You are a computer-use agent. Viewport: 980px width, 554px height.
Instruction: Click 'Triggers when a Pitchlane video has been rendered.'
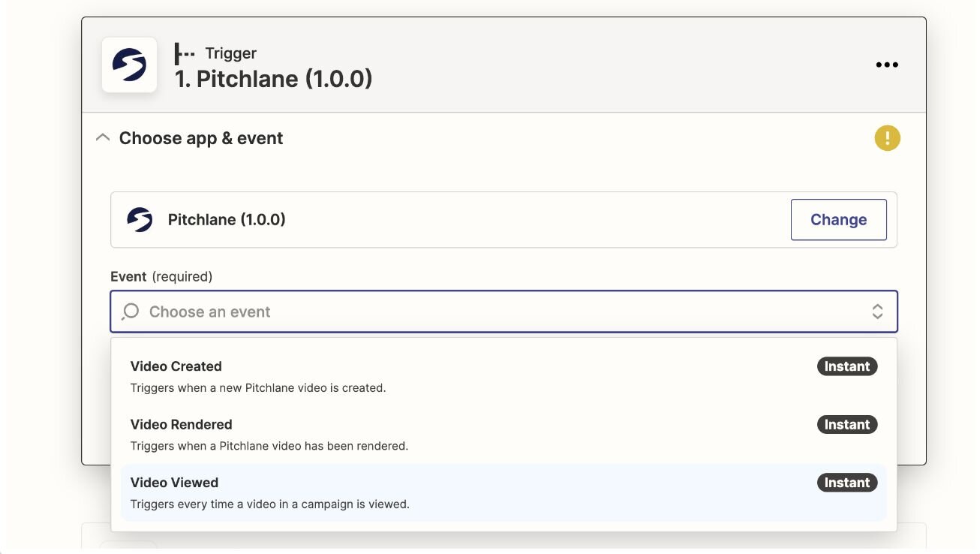(x=269, y=446)
